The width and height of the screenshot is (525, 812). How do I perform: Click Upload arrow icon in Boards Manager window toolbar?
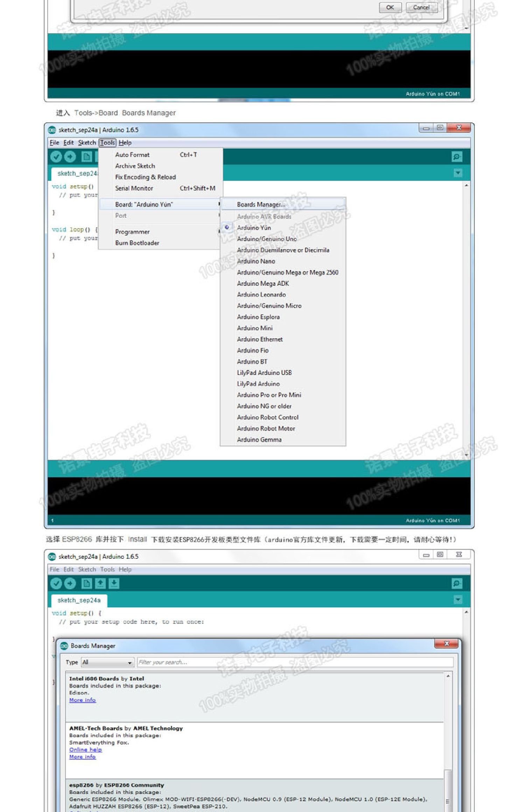[70, 583]
